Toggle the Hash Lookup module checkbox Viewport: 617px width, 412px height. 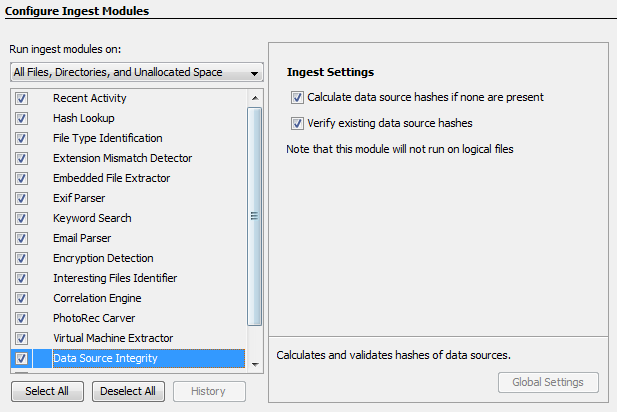coord(21,118)
